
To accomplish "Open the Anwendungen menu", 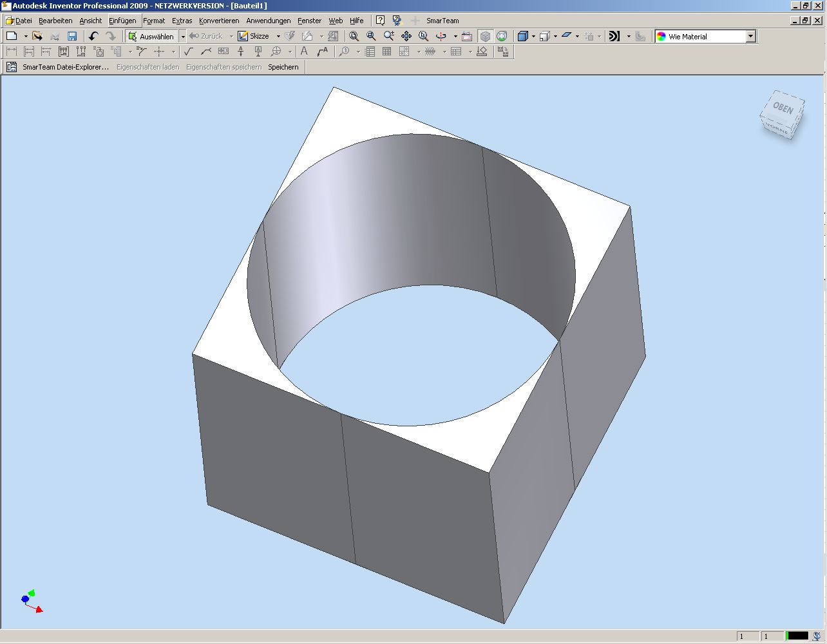I will (x=269, y=21).
